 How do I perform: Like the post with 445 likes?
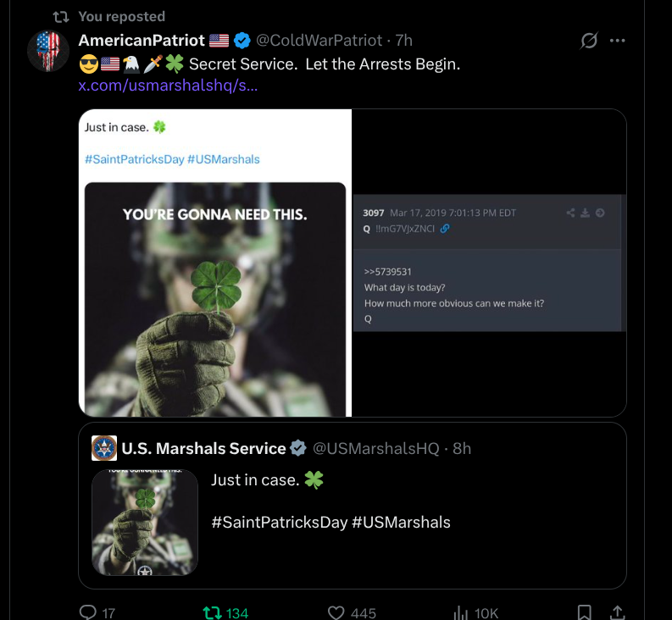click(337, 612)
